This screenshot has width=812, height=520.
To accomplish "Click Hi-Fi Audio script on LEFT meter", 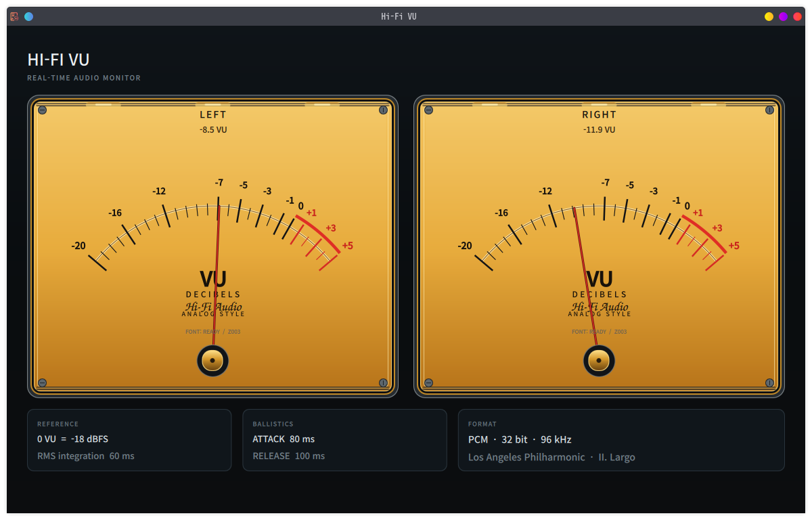I will pos(213,307).
